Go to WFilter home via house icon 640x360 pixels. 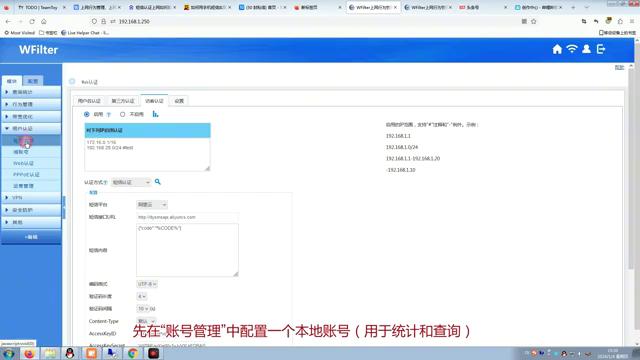pos(557,49)
